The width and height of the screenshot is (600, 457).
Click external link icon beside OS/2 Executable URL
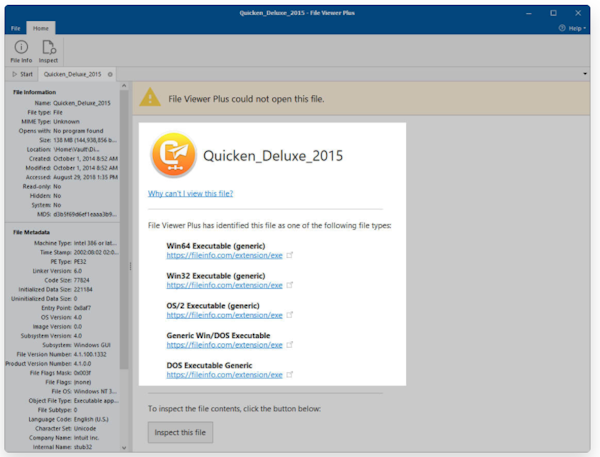(x=290, y=315)
